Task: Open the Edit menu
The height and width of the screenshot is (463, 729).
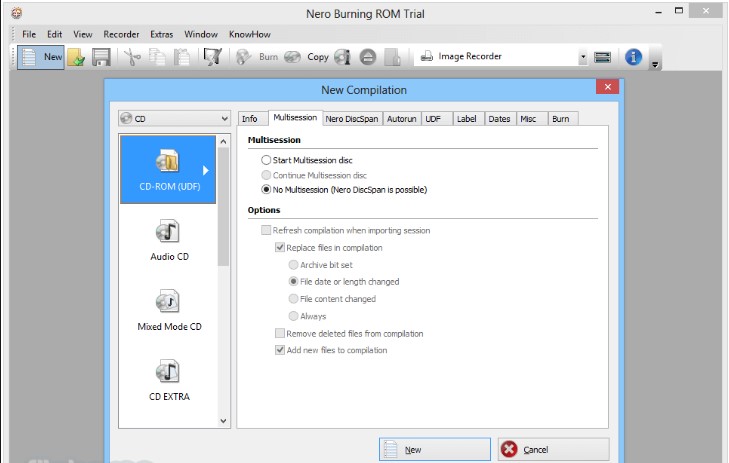Action: click(54, 34)
